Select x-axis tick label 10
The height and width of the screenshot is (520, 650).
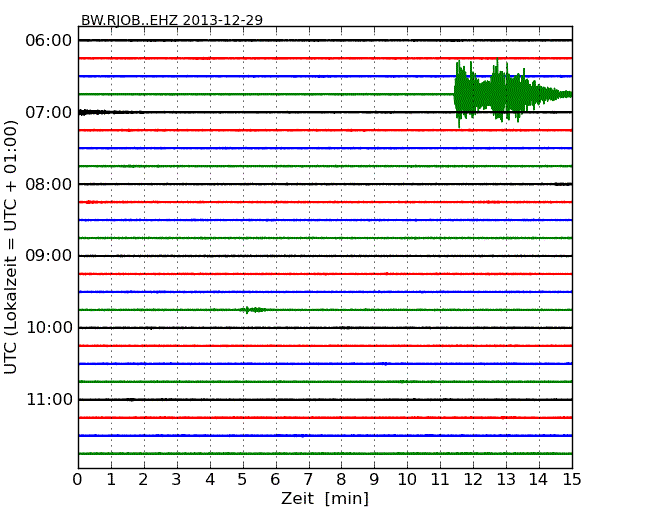[x=407, y=480]
